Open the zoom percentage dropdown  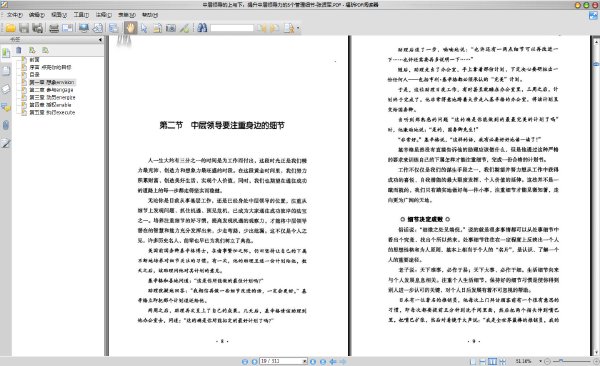point(541,361)
